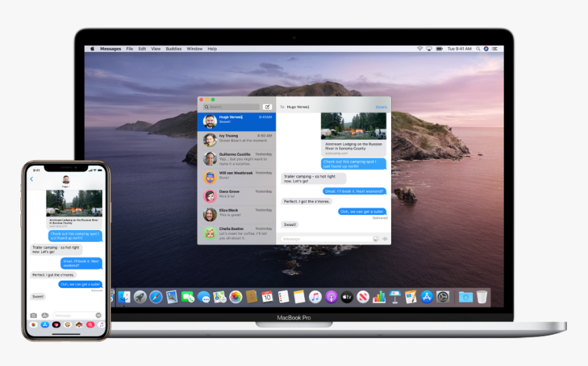Select the Will van Westbroek conversation

tap(237, 178)
